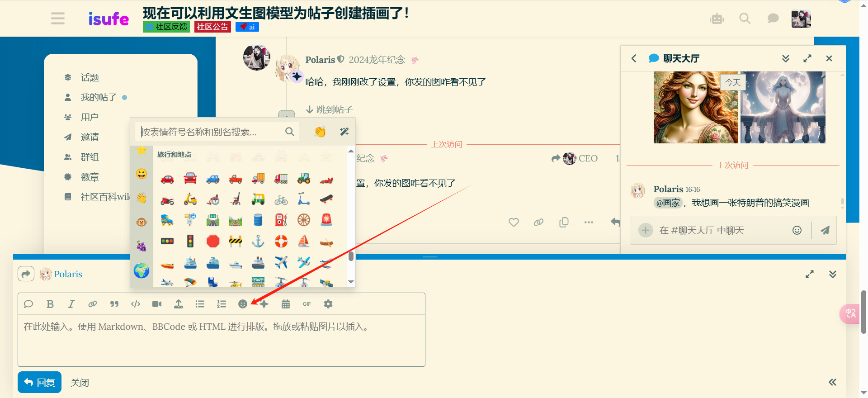Click the AI bot robot icon in header

717,19
